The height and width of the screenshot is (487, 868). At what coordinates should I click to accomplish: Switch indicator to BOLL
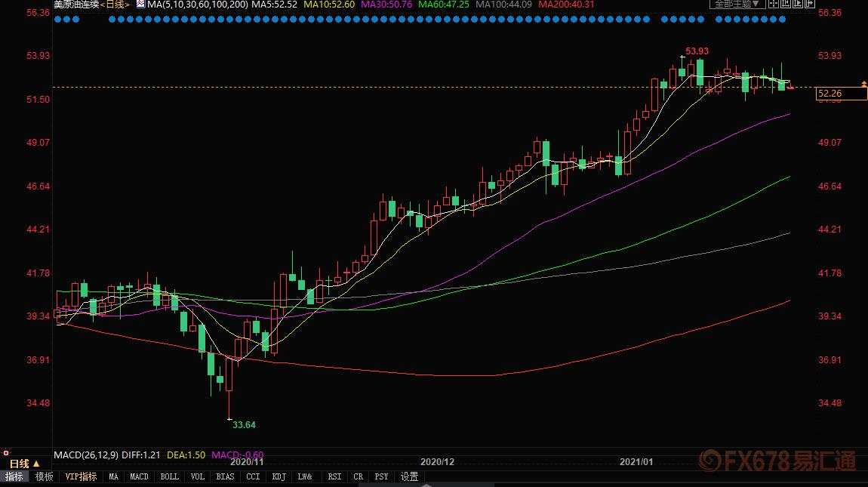pos(169,476)
